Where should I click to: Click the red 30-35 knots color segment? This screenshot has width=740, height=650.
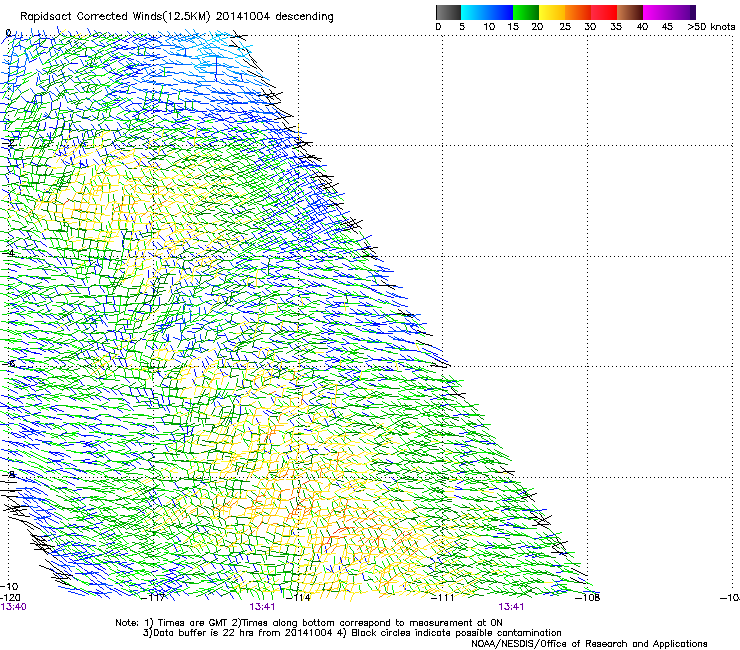click(x=604, y=12)
